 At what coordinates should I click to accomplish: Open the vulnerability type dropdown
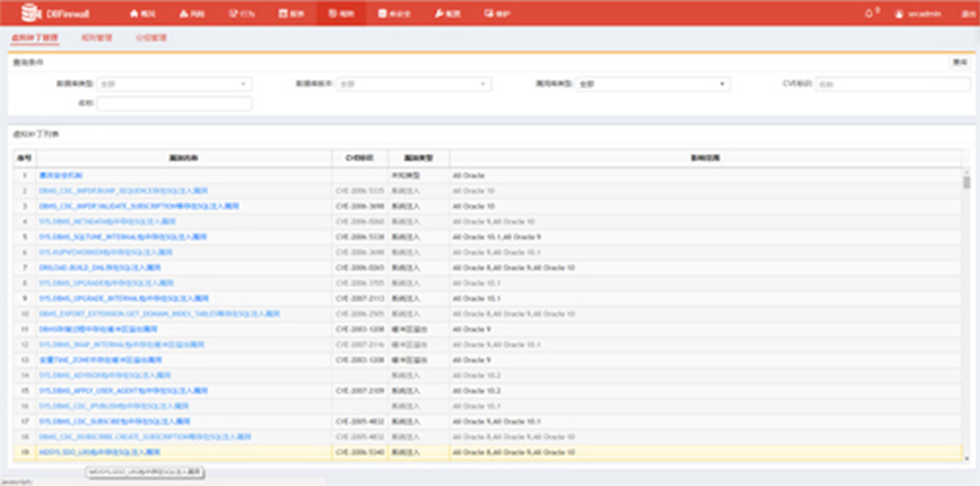tap(653, 83)
